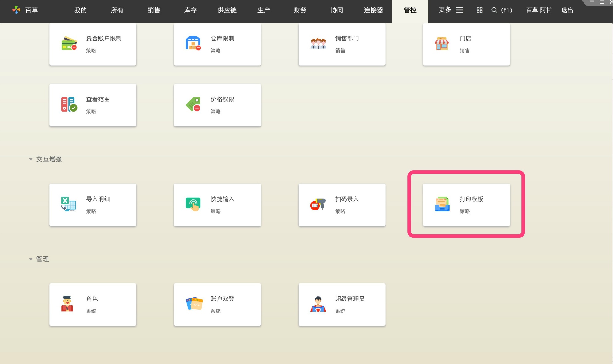
Task: Click the 账户双登 card title
Action: pyautogui.click(x=223, y=299)
